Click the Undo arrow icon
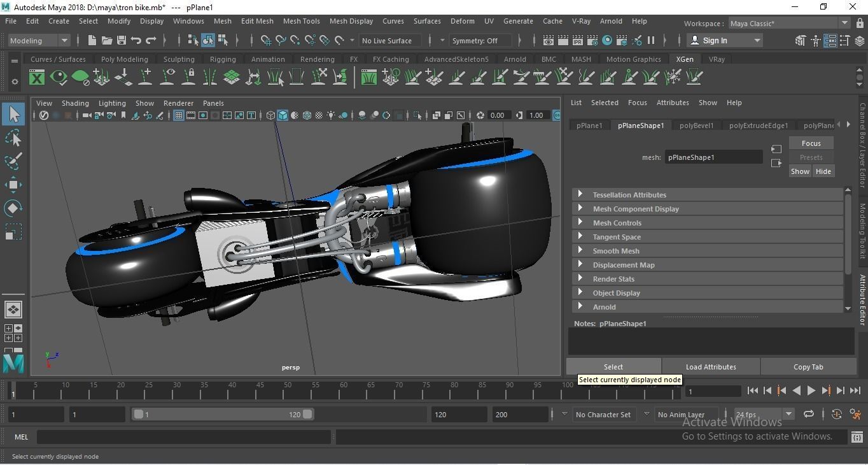The width and height of the screenshot is (868, 465). [136, 41]
